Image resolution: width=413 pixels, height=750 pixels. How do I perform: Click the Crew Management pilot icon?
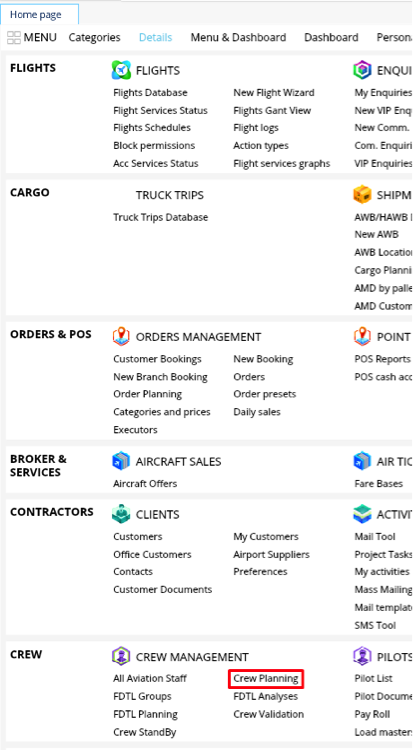[121, 656]
